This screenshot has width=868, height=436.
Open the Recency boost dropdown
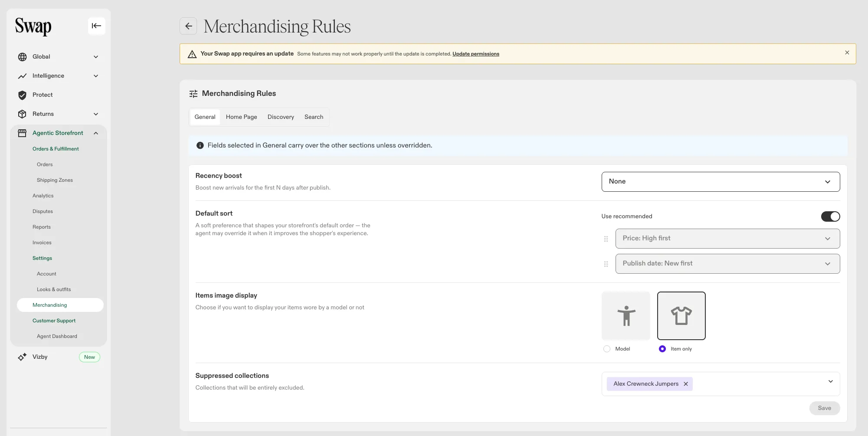point(721,182)
